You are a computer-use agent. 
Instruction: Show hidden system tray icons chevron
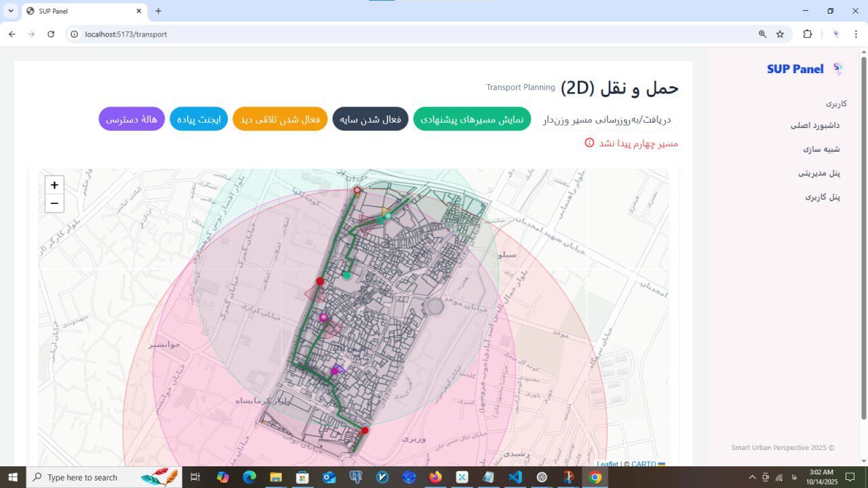coord(752,477)
